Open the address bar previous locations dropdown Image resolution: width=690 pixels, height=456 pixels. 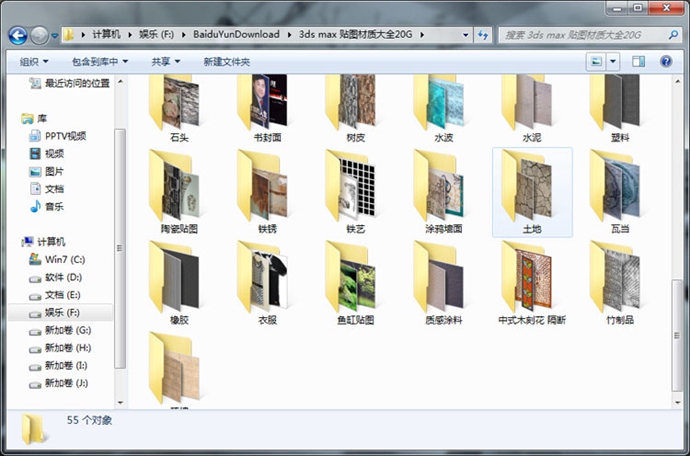[x=465, y=35]
